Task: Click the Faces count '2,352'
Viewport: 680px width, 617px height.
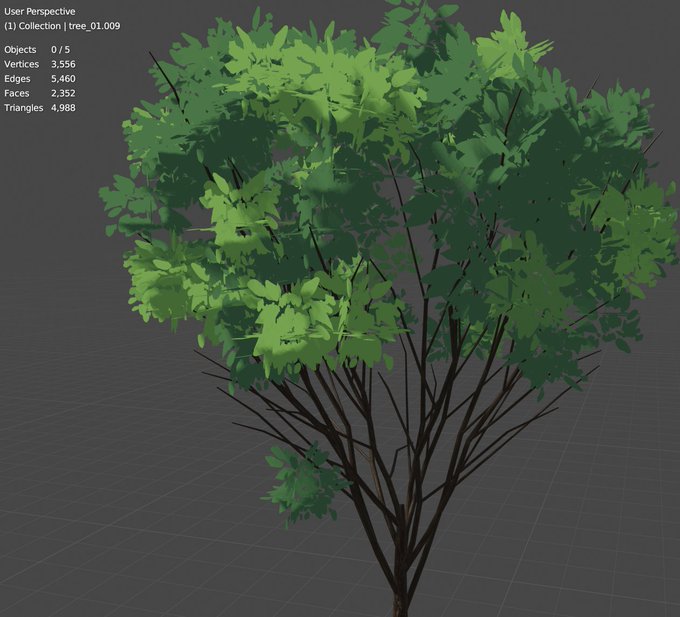Action: [63, 93]
